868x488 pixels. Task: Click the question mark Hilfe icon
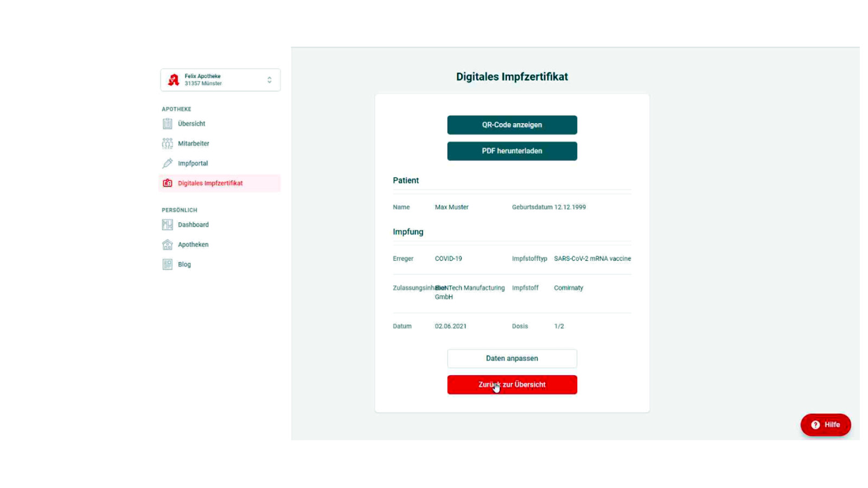tap(815, 425)
